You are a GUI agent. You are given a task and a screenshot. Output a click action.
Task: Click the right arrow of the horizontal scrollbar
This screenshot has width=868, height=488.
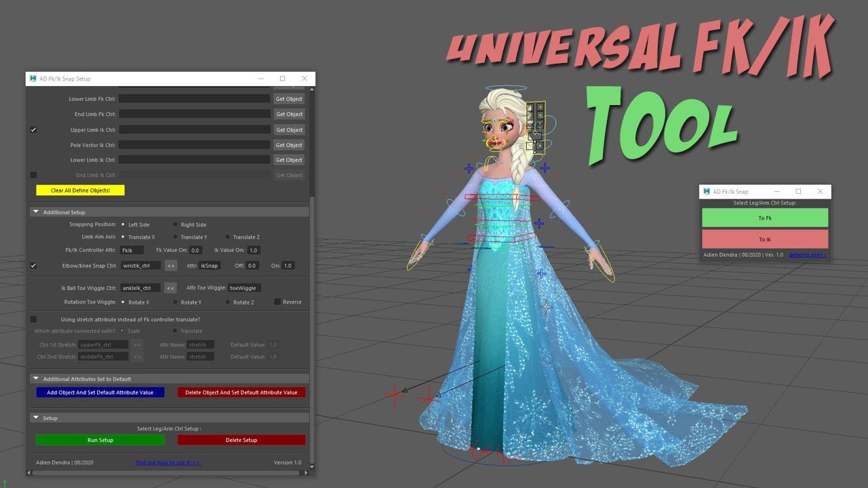307,472
